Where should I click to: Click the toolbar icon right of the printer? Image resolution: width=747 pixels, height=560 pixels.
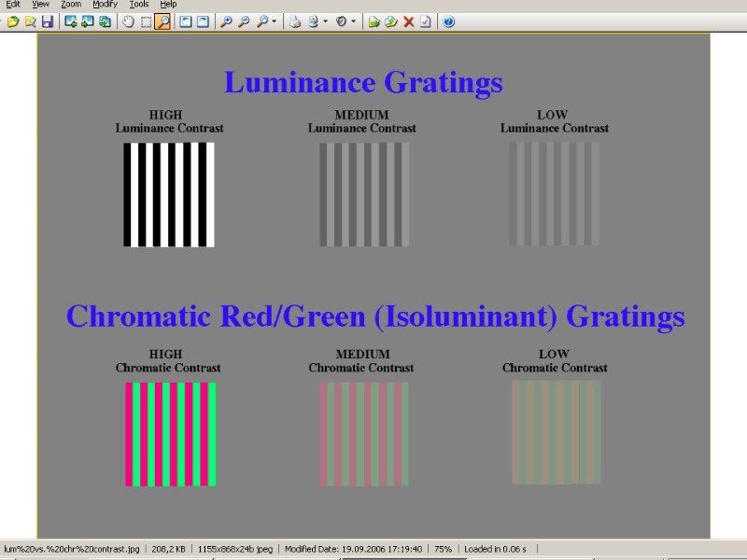[x=314, y=21]
